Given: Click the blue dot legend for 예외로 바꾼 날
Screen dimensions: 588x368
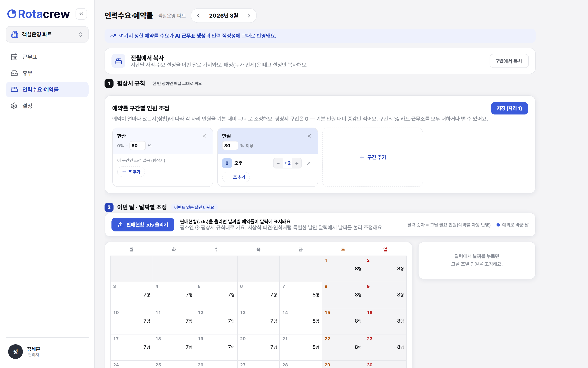Looking at the screenshot, I should [498, 225].
